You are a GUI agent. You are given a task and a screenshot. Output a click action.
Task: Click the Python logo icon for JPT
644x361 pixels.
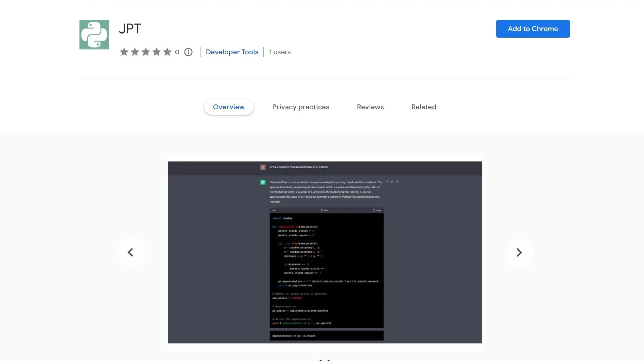[x=94, y=34]
